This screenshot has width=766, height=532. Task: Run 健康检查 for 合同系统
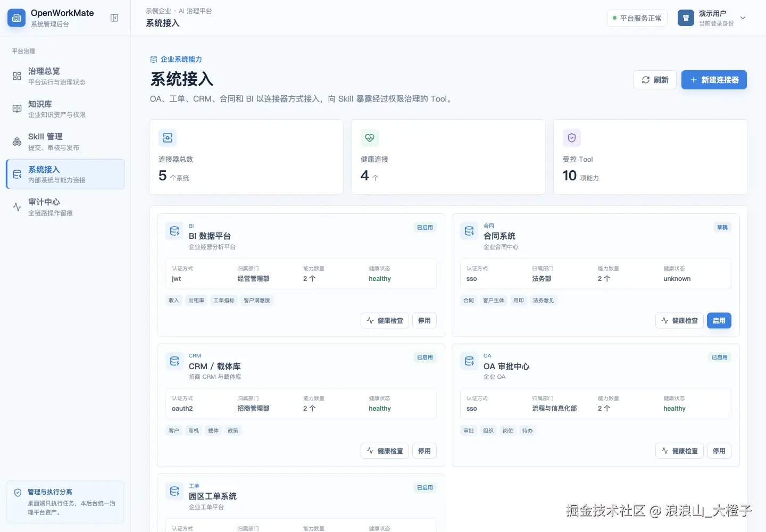tap(680, 321)
